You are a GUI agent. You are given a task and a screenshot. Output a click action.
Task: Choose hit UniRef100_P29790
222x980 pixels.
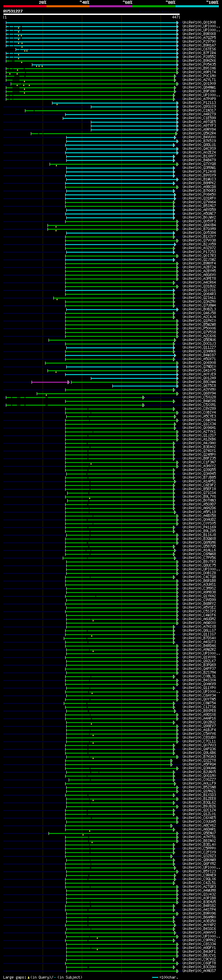click(199, 41)
